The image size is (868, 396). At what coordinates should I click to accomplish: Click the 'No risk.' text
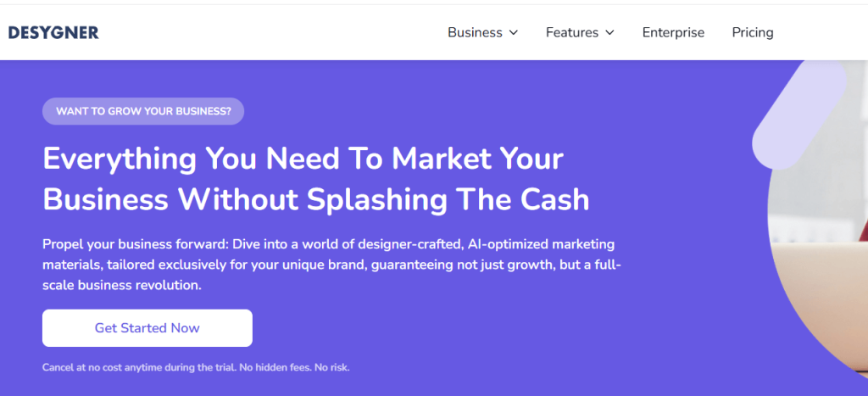coord(331,367)
